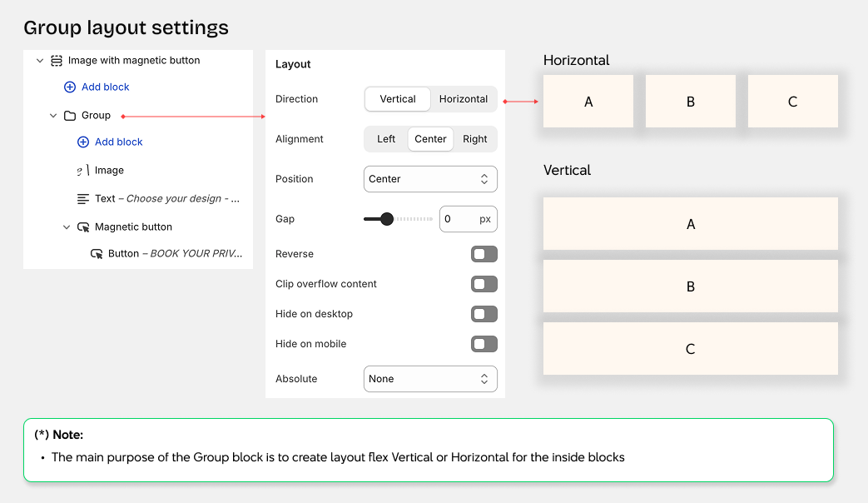Select the Vertical direction option
This screenshot has width=868, height=503.
coord(397,98)
